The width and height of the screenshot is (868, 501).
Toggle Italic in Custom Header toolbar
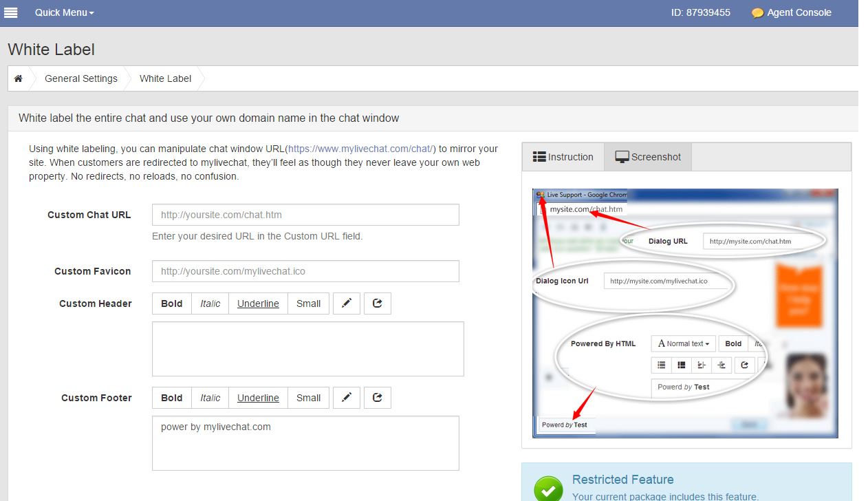point(210,303)
